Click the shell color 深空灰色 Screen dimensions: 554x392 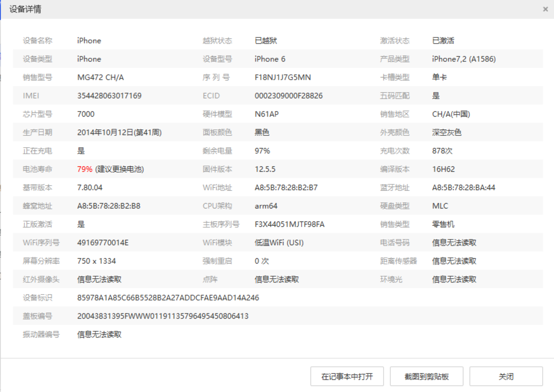pos(447,133)
